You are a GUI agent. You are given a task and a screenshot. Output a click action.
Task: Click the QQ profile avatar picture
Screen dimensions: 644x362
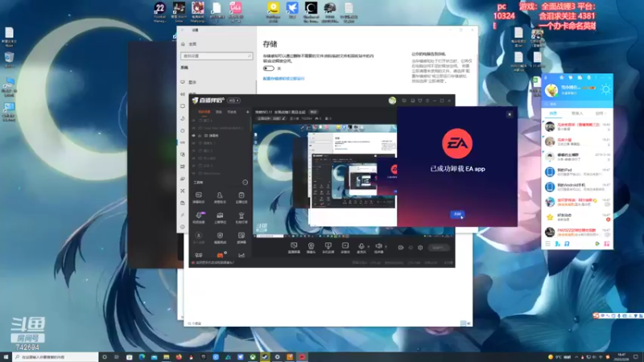point(551,89)
